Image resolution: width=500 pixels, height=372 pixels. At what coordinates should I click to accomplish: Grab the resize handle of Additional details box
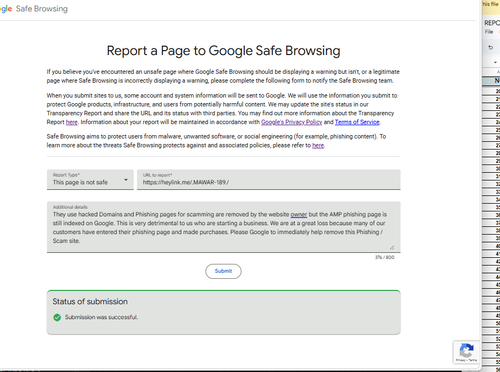(392, 247)
